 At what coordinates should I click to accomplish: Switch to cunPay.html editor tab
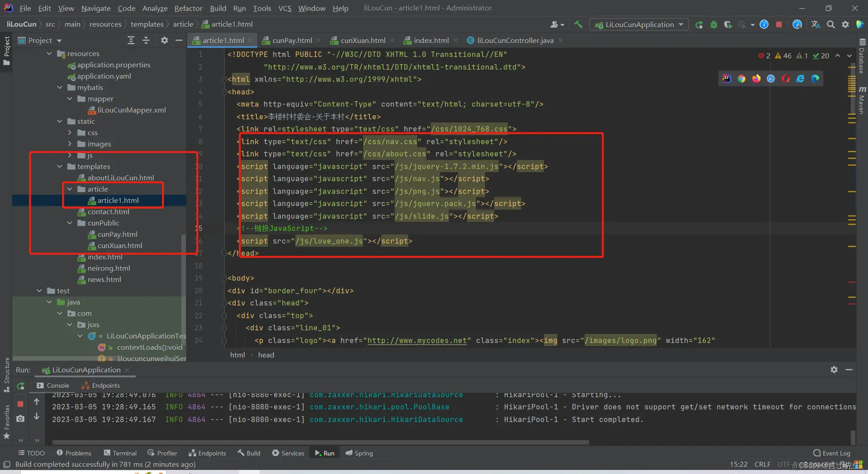[x=292, y=40]
